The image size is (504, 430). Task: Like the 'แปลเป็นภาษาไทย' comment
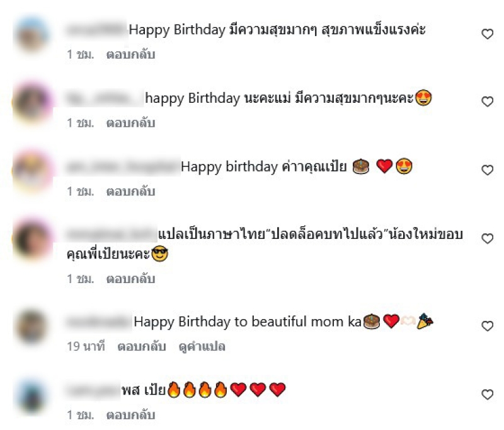[x=487, y=238]
